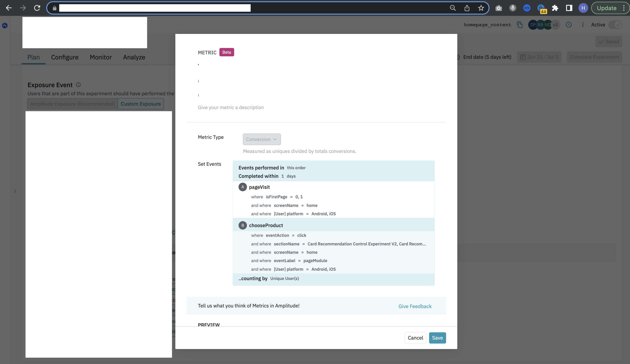Click the Exposure Event info icon
Viewport: 630px width, 364px height.
click(x=78, y=85)
